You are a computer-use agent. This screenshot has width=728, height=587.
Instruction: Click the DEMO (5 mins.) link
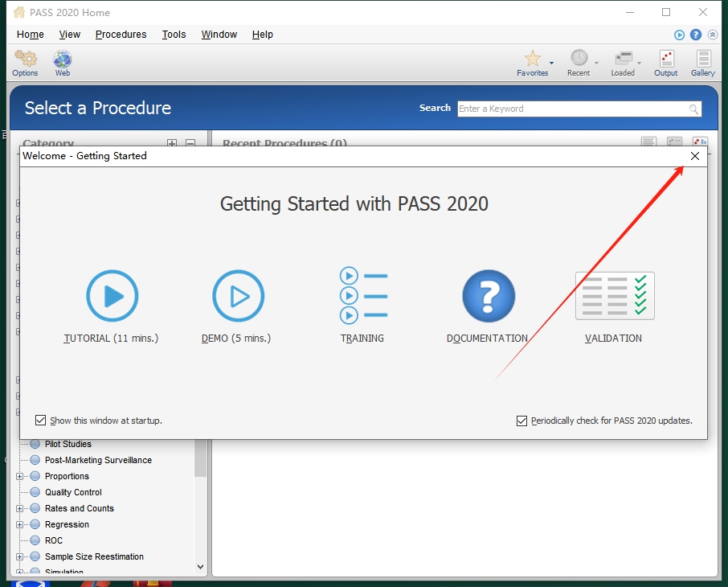coord(236,339)
